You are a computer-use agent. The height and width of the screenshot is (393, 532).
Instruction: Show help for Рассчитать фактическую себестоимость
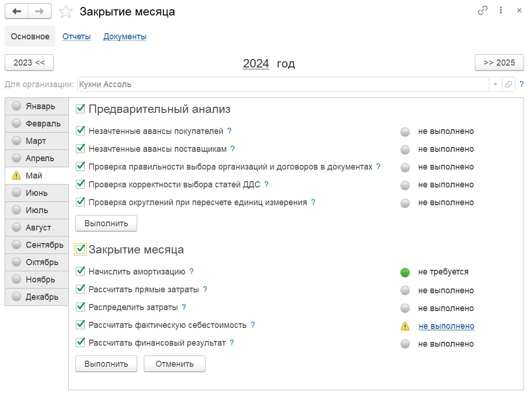pos(253,325)
